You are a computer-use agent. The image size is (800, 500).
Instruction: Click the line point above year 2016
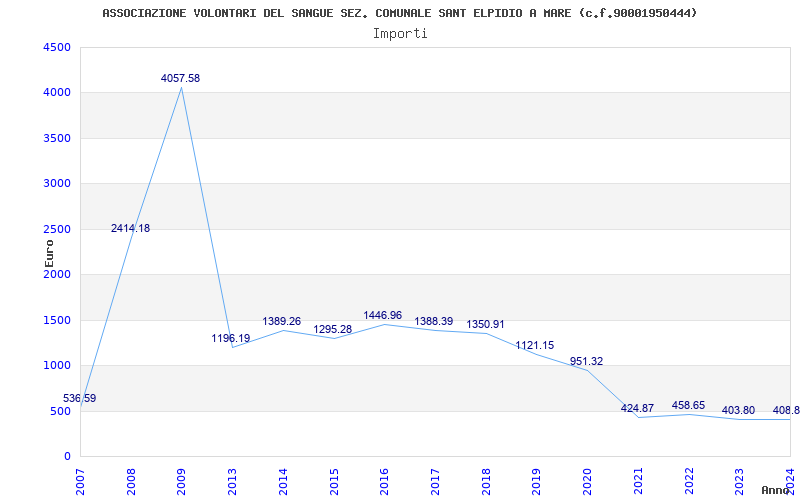coord(385,324)
